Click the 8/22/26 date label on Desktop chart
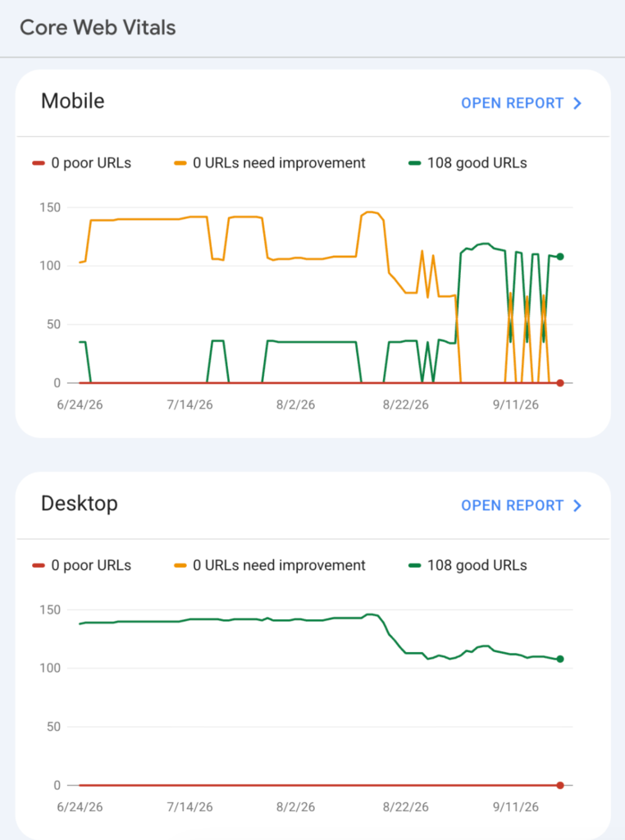Viewport: 625px width, 840px height. click(405, 807)
